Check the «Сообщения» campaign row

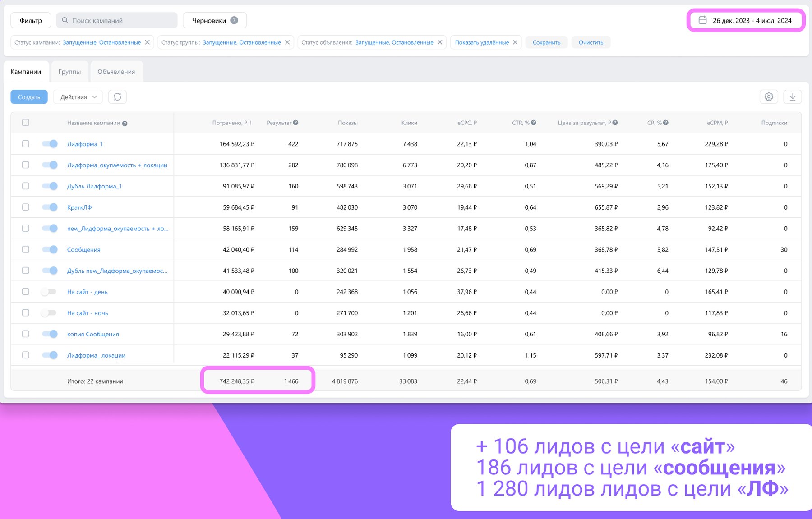click(x=26, y=249)
